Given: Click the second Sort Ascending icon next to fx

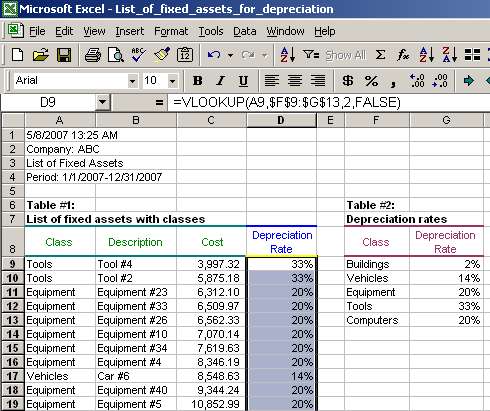Looking at the screenshot, I should coord(427,55).
